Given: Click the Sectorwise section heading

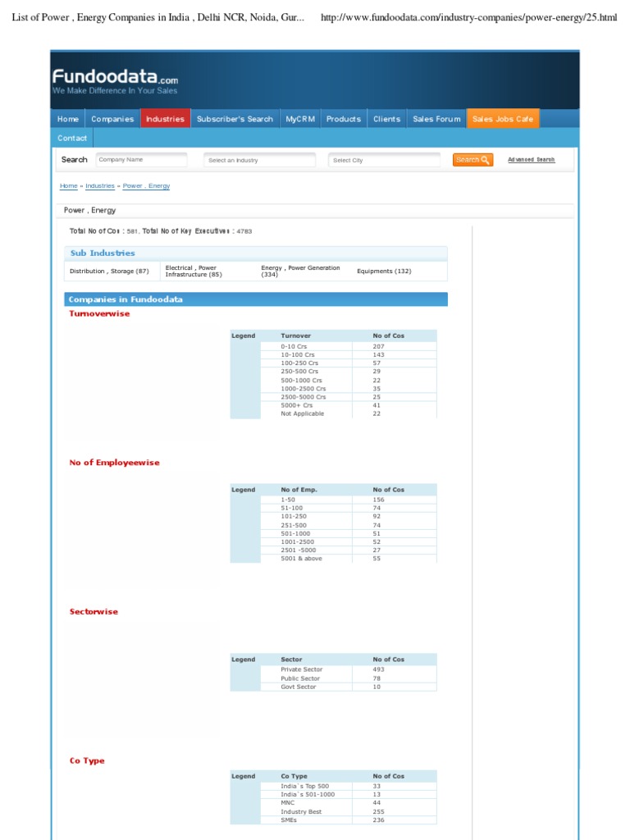Looking at the screenshot, I should 94,611.
